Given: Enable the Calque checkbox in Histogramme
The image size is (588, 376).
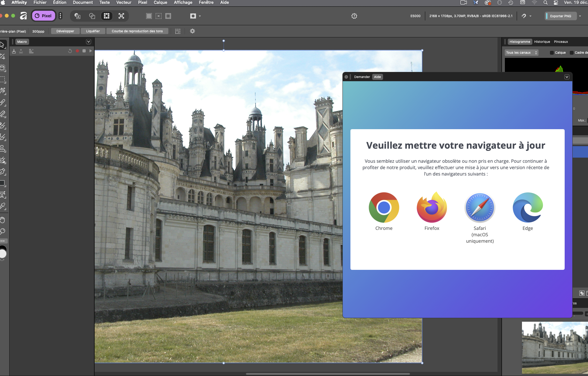Looking at the screenshot, I should coord(552,53).
